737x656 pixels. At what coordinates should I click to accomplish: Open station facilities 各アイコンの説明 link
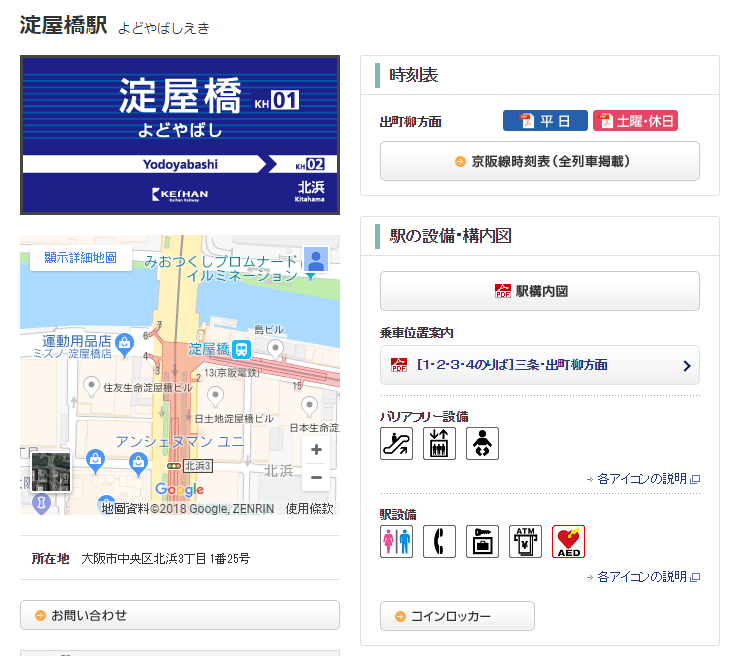pos(643,577)
